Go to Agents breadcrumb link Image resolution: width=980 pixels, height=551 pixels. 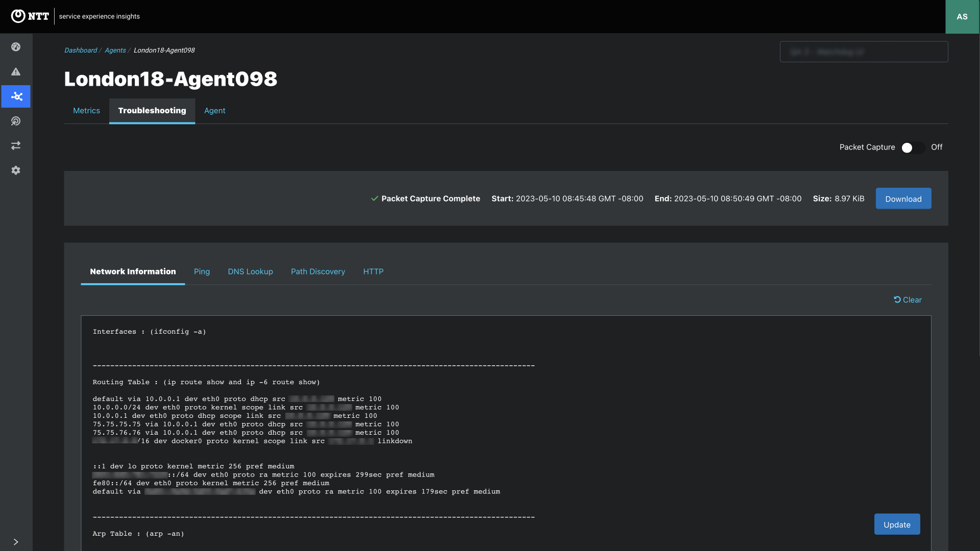(115, 51)
